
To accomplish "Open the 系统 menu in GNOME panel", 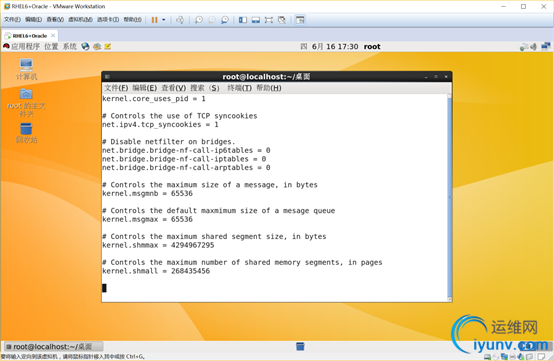I will pos(70,47).
